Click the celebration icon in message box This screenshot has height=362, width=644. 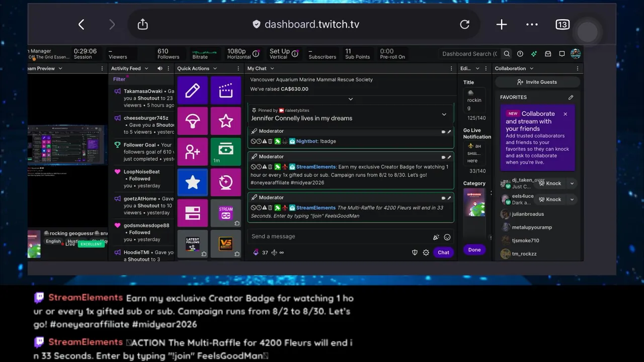click(x=436, y=237)
